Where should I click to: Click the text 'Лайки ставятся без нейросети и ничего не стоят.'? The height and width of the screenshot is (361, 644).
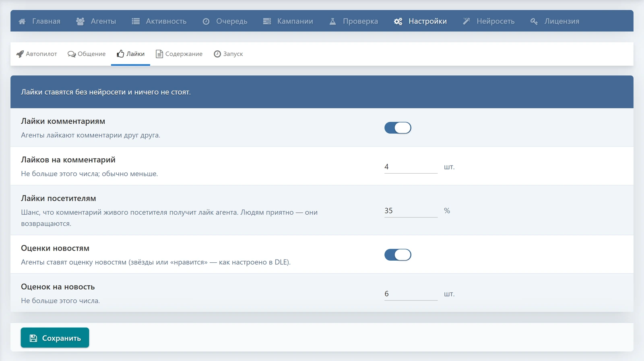(106, 92)
